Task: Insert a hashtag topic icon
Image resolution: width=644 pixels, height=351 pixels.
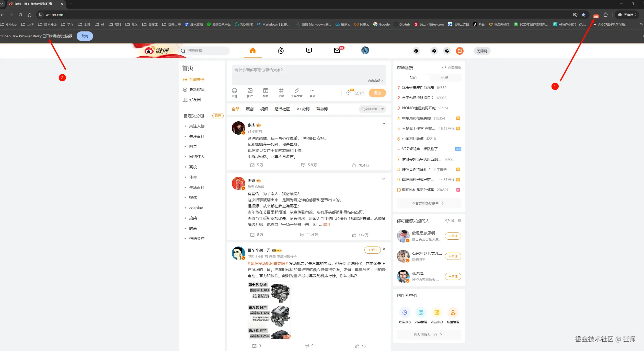Action: 281,91
